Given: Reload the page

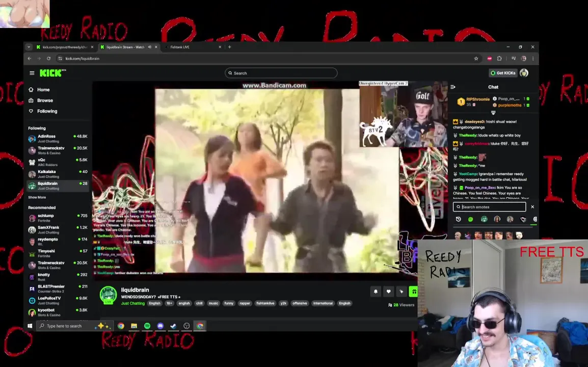Looking at the screenshot, I should (x=48, y=59).
